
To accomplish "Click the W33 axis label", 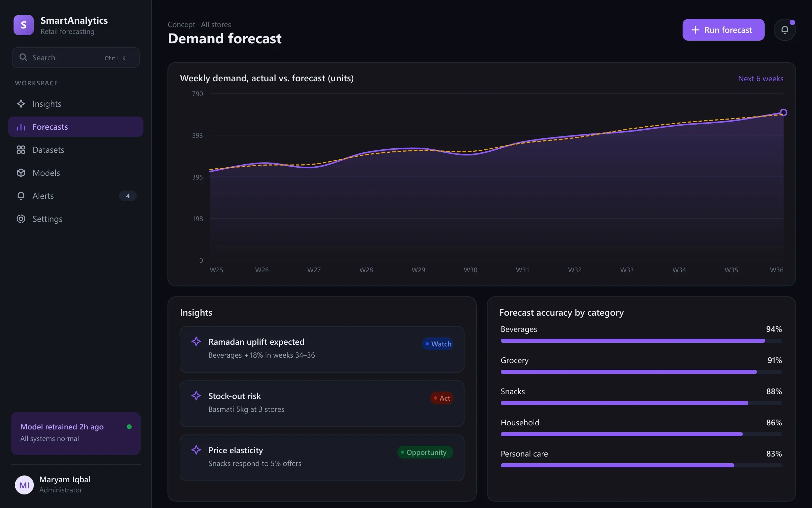I will (627, 270).
